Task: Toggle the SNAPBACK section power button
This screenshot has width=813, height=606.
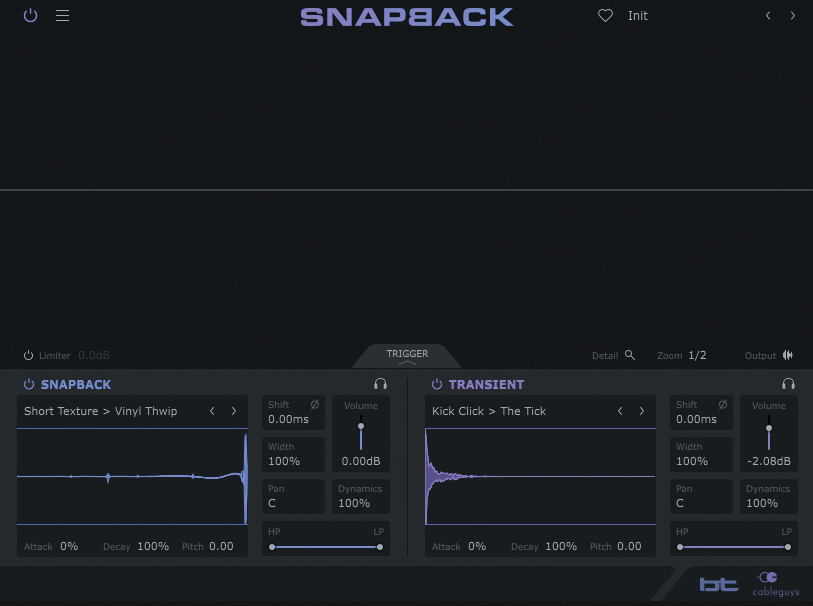Action: click(29, 384)
